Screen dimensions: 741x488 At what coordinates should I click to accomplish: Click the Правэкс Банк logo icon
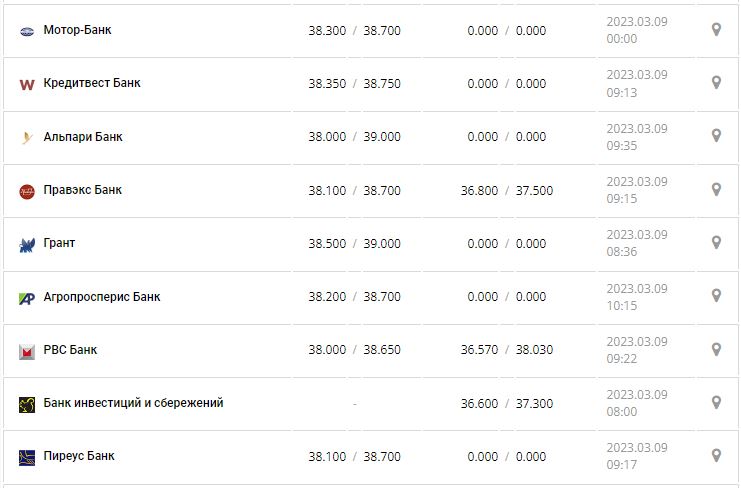coord(27,191)
